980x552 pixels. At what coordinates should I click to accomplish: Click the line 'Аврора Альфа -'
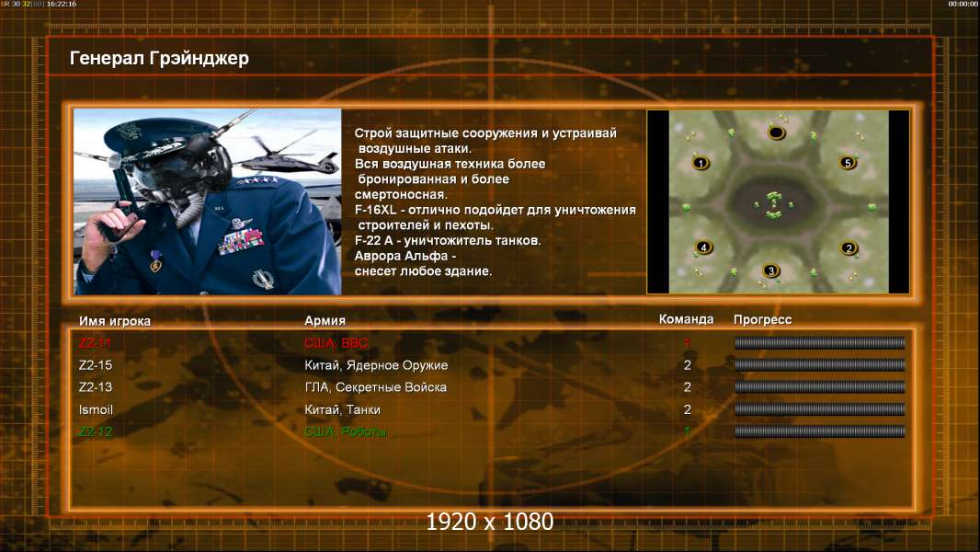click(405, 256)
